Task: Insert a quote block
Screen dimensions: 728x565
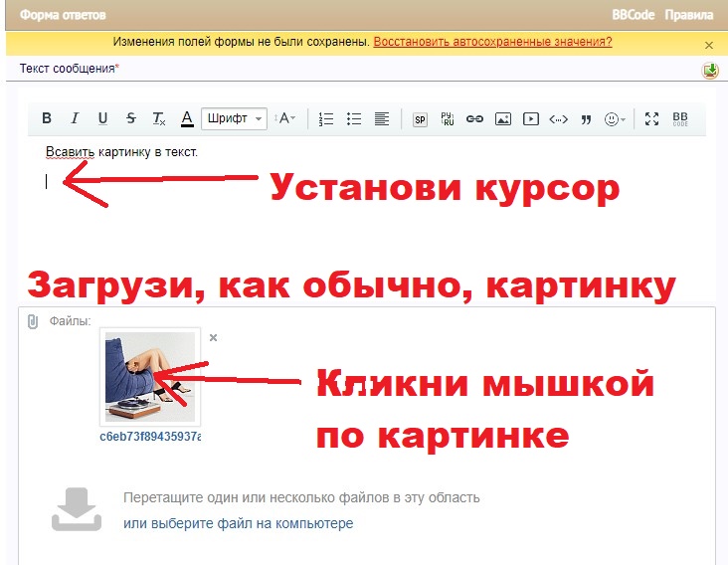Action: [x=586, y=118]
